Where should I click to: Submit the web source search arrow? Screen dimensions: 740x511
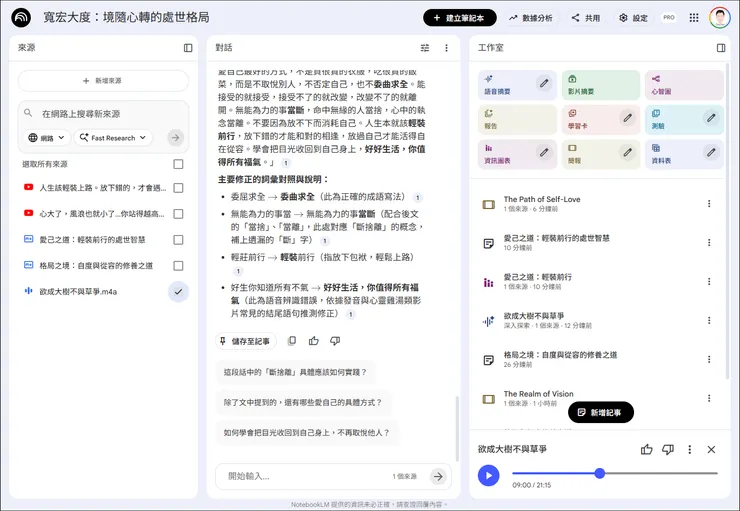pos(176,138)
